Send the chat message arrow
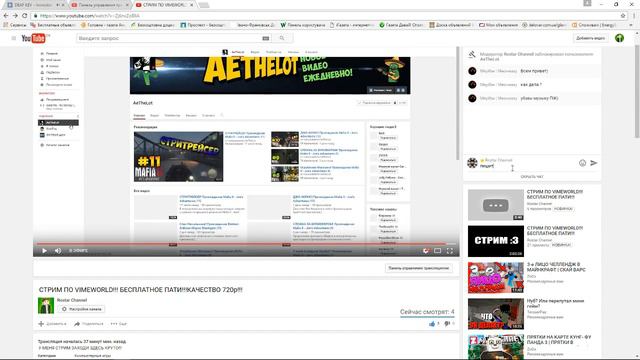Screen dimensions: 640x360 click(593, 163)
